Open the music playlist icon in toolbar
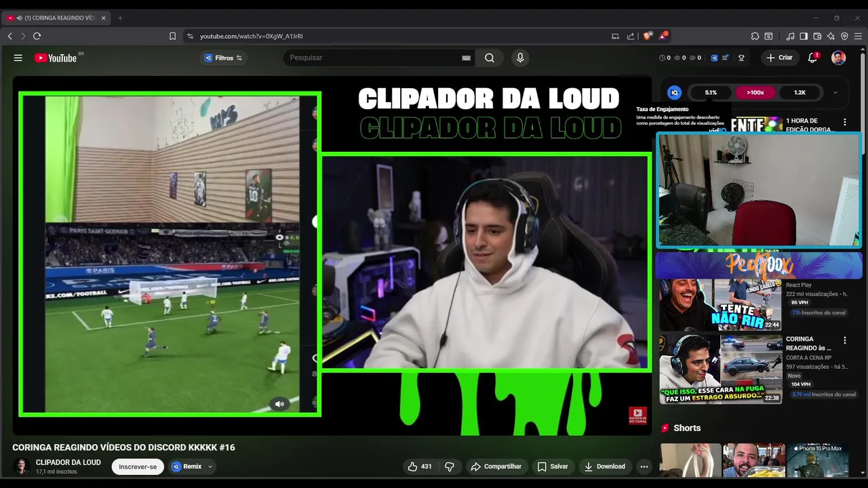The width and height of the screenshot is (868, 488). tap(790, 36)
